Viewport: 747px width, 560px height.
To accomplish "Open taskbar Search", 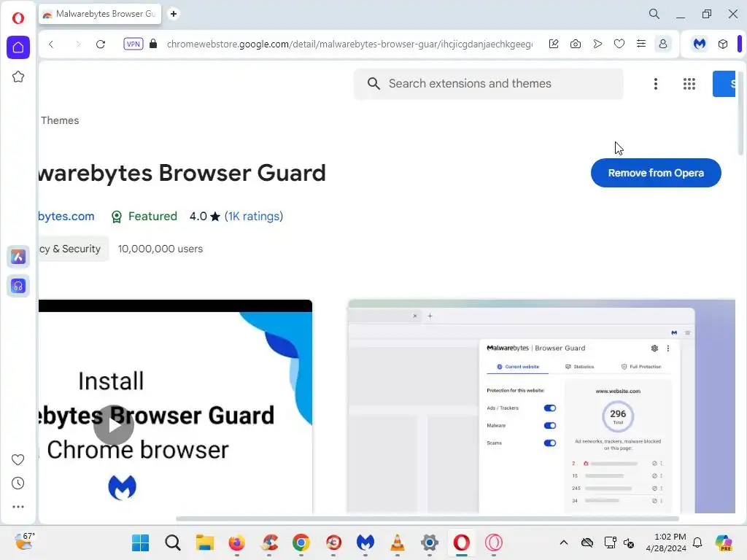I will pos(173,542).
